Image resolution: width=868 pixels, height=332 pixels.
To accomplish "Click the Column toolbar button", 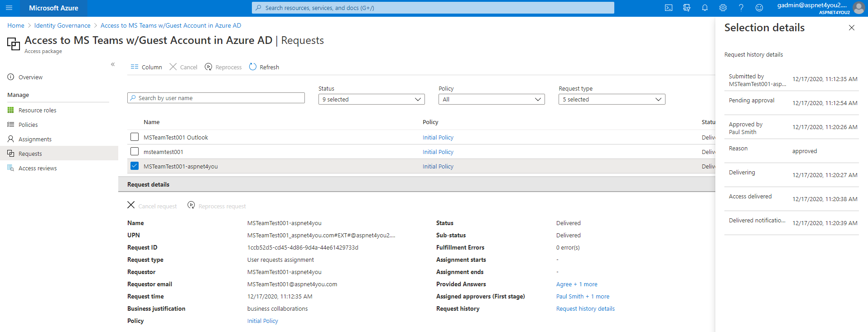I will point(146,67).
